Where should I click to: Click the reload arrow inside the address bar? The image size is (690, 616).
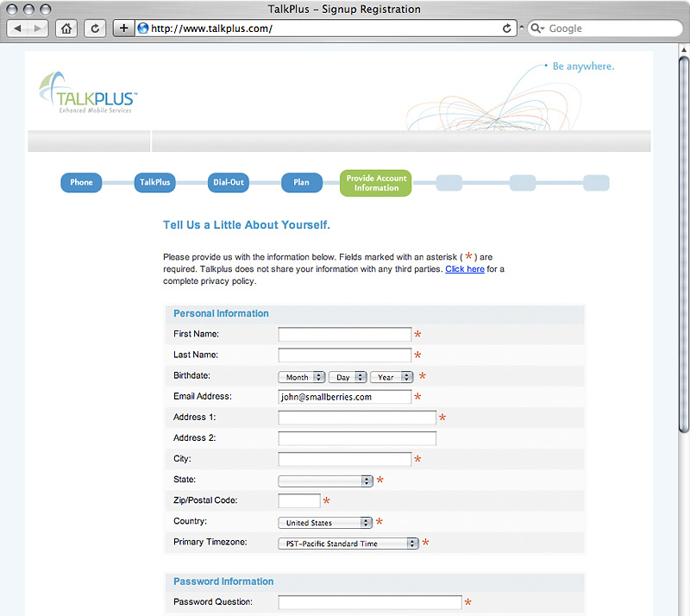coord(507,28)
